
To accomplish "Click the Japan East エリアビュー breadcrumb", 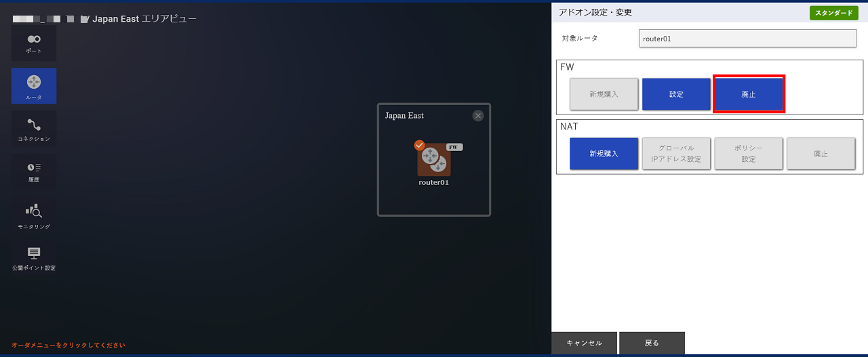I will (x=144, y=19).
